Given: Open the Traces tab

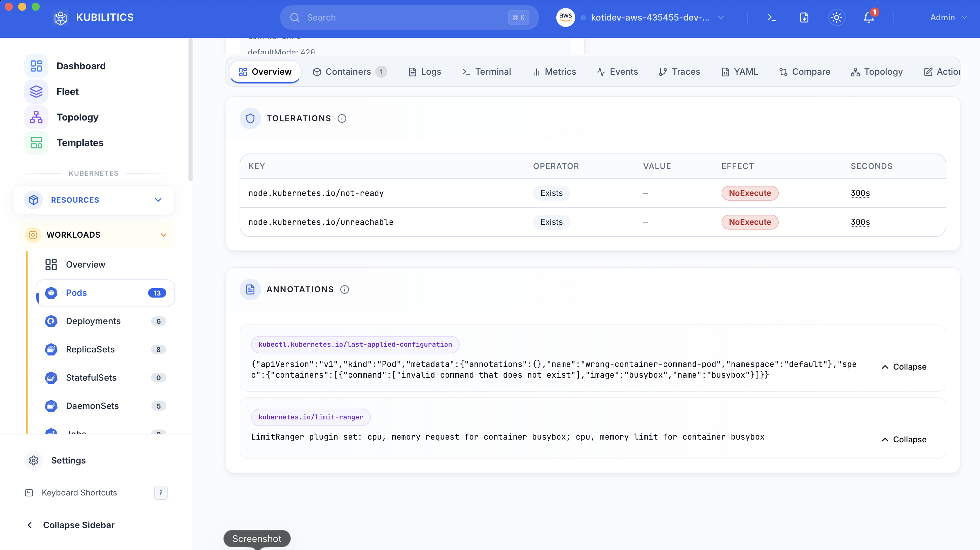Looking at the screenshot, I should (679, 72).
